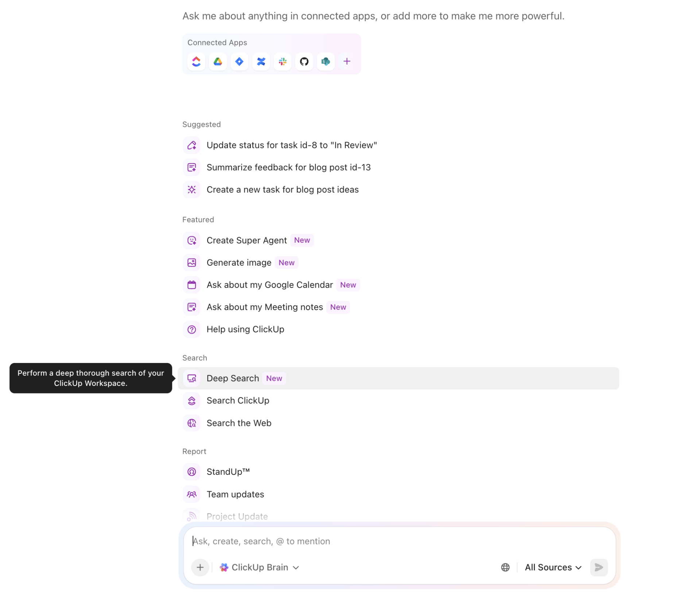This screenshot has height=594, width=700.
Task: Click the Slack connected app icon
Action: pos(283,61)
